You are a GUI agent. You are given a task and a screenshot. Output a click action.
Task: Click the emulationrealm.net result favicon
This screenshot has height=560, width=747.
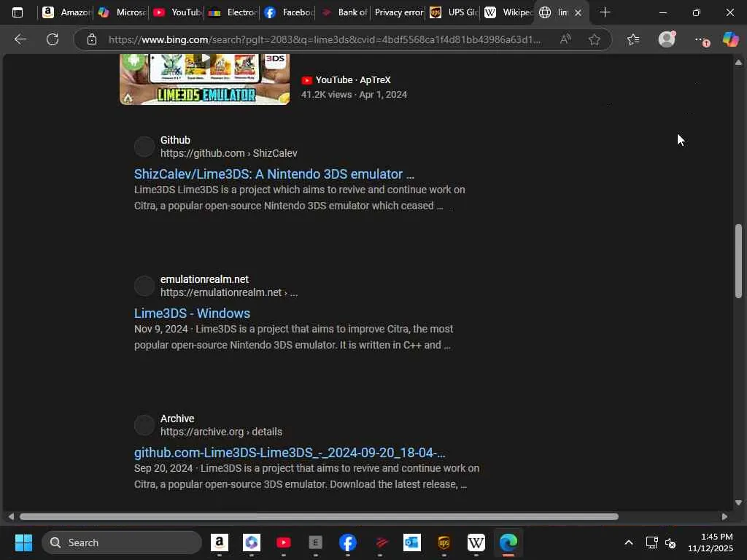coord(144,286)
